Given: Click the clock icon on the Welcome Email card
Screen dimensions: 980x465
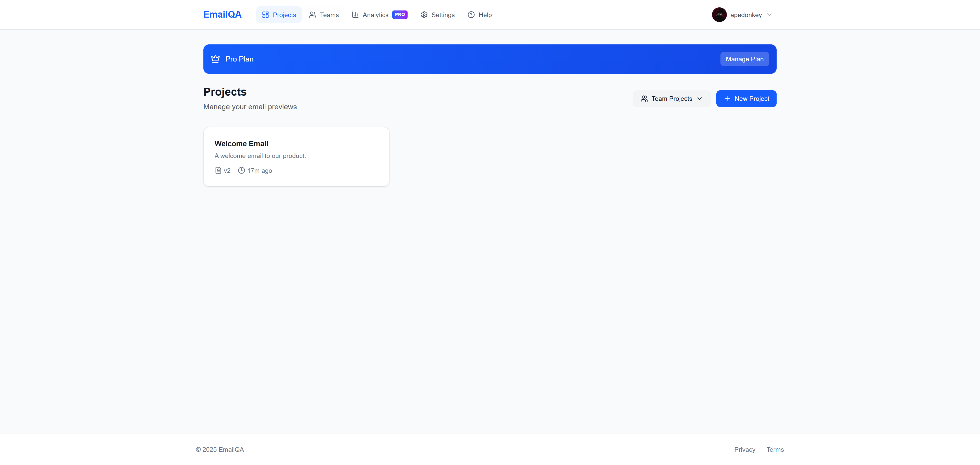Looking at the screenshot, I should (241, 170).
